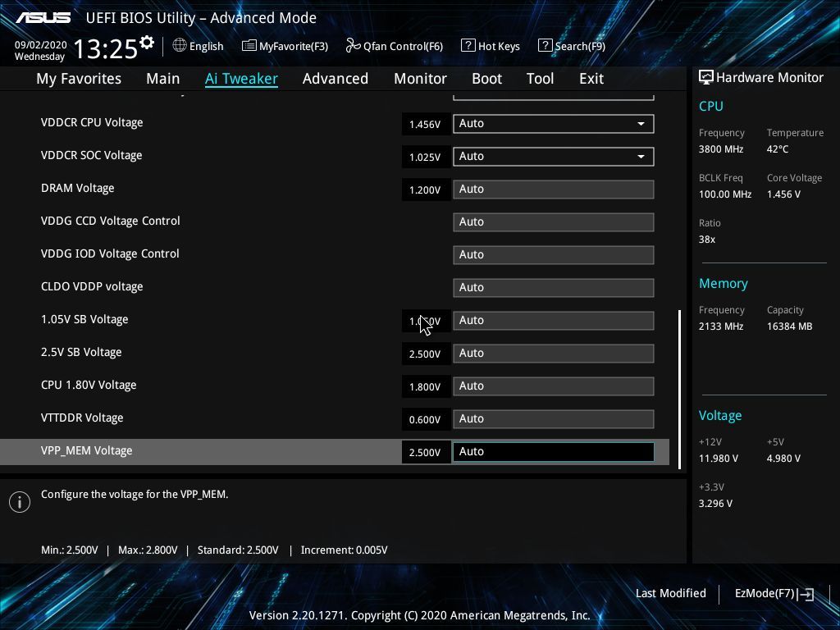The height and width of the screenshot is (630, 840).
Task: Click the 11.980 V reading
Action: click(719, 459)
